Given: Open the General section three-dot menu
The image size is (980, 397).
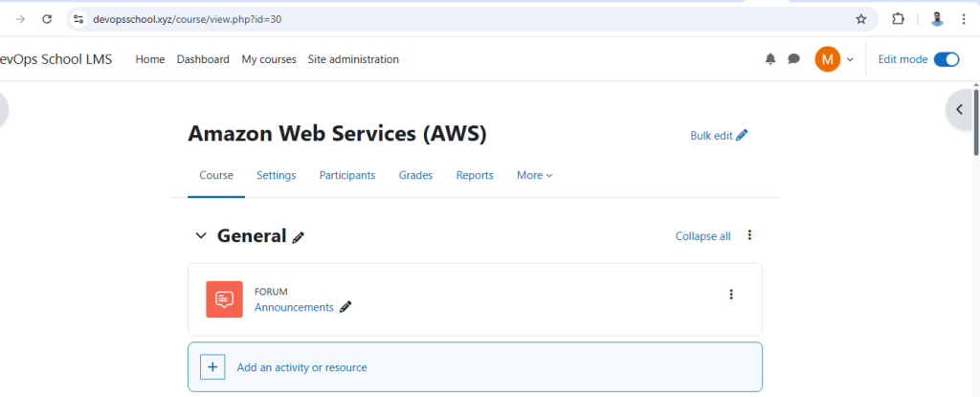Looking at the screenshot, I should [x=749, y=235].
